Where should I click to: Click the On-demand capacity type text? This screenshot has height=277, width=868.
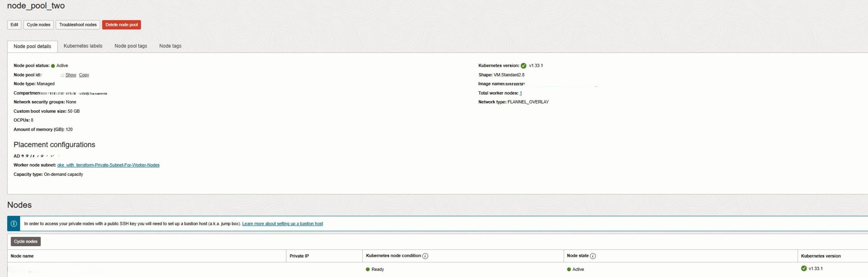tap(63, 174)
